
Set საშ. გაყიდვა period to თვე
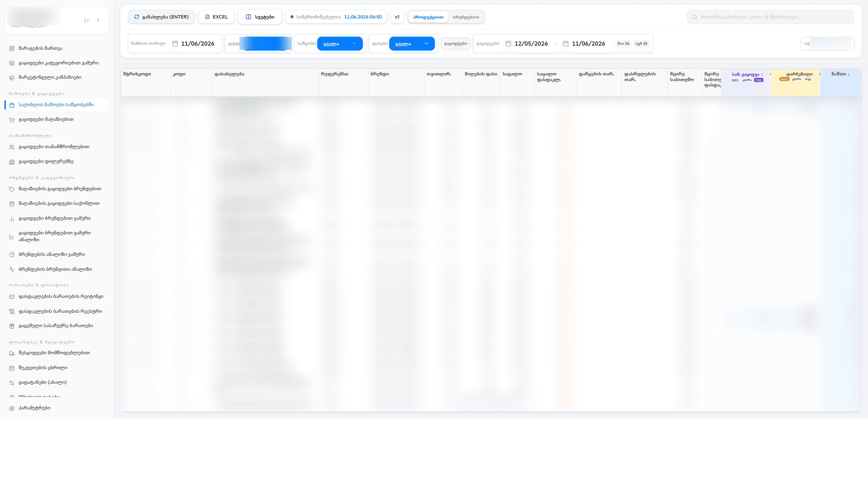point(759,80)
